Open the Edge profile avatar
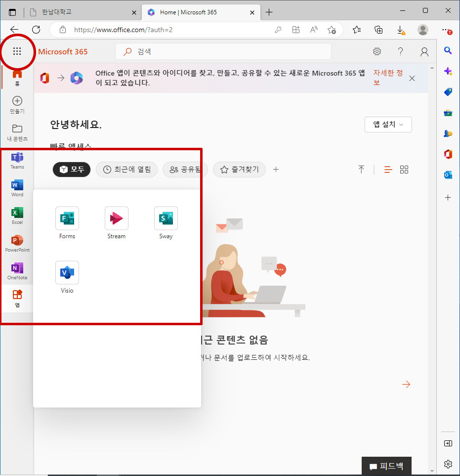The width and height of the screenshot is (460, 476). [422, 30]
